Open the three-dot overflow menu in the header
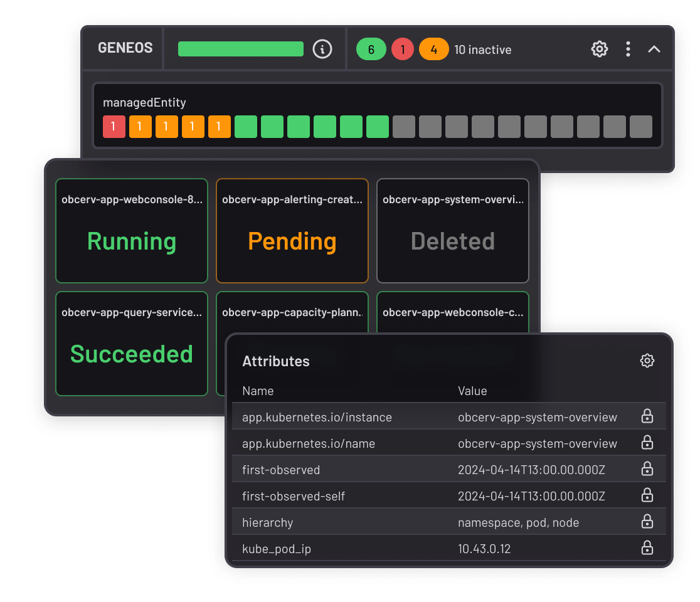Viewport: 700px width, 602px height. click(628, 49)
